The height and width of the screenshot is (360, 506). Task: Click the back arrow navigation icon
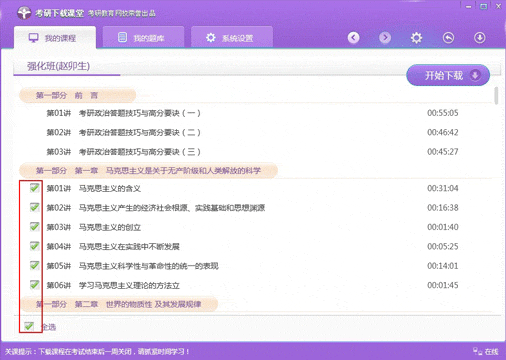click(x=354, y=38)
